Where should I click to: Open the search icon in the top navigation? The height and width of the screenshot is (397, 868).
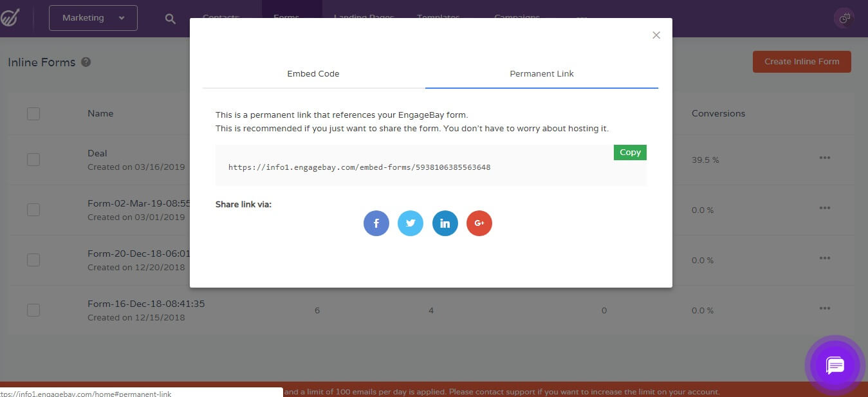pyautogui.click(x=170, y=18)
